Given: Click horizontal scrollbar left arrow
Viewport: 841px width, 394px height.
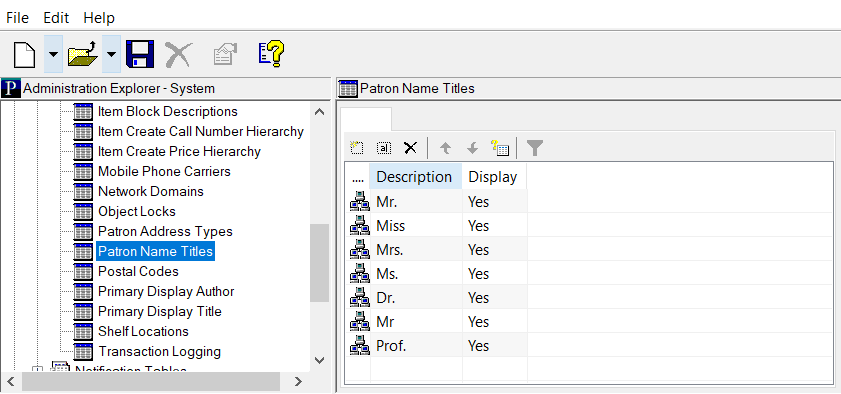Looking at the screenshot, I should point(10,381).
